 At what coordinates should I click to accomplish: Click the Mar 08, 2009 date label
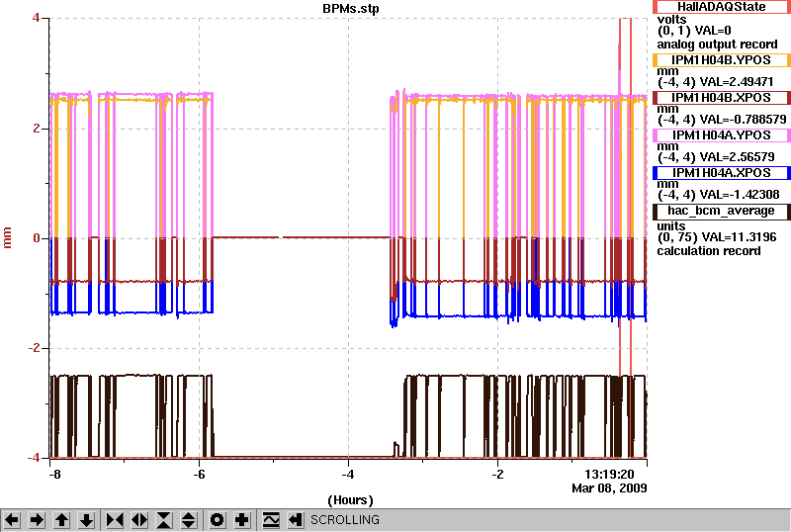(609, 488)
